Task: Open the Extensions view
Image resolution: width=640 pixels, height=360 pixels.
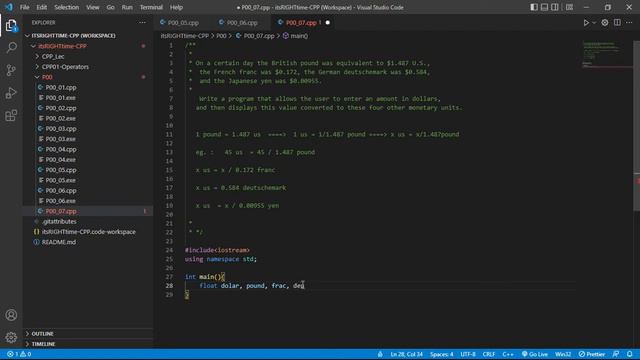Action: (x=11, y=116)
